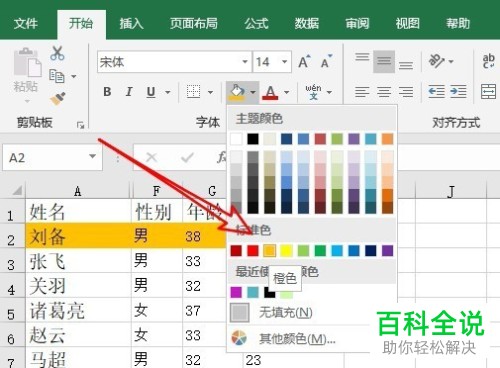Open the font name dropdown 宋体
500x368 pixels.
point(245,62)
